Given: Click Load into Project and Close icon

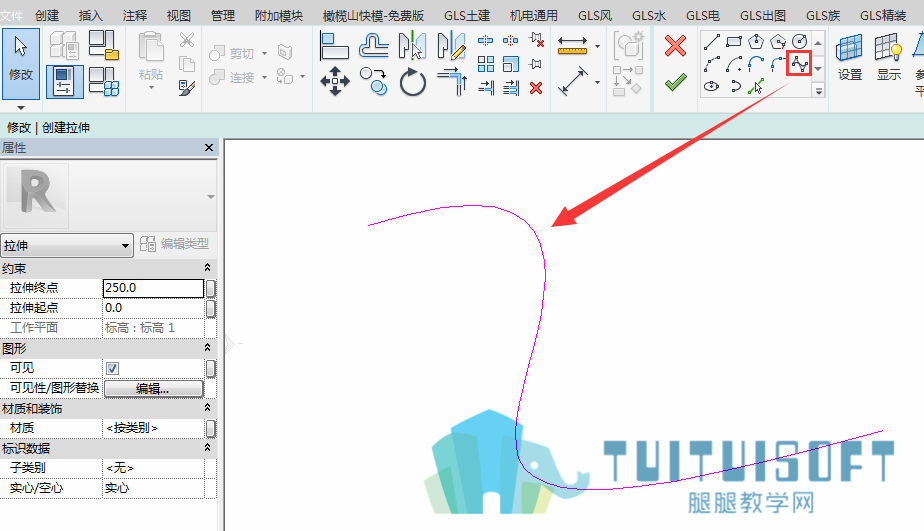Looking at the screenshot, I should pyautogui.click(x=103, y=81).
